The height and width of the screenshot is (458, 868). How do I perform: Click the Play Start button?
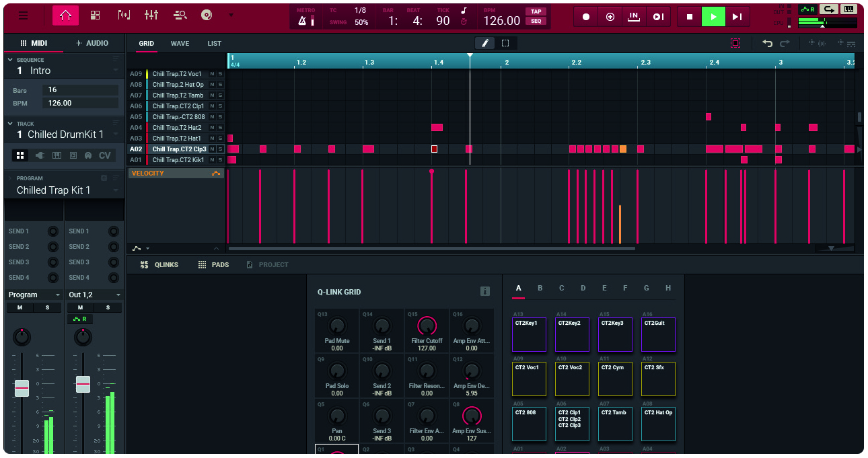(658, 17)
